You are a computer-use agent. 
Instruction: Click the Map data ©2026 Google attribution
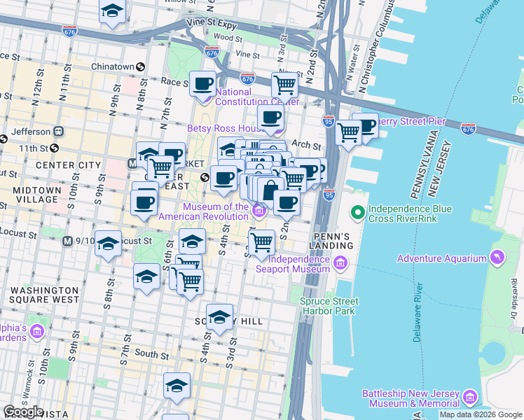click(481, 415)
